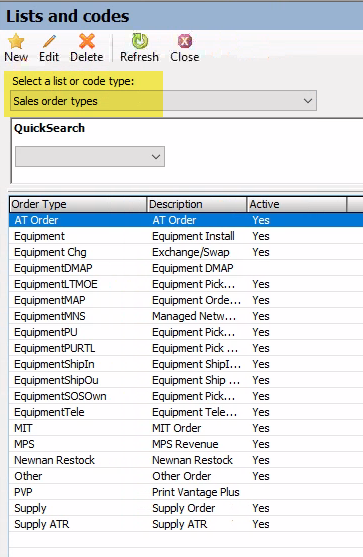Select the EquipmentLTMOE row
Viewport: 363px width, 557px height.
coord(186,284)
